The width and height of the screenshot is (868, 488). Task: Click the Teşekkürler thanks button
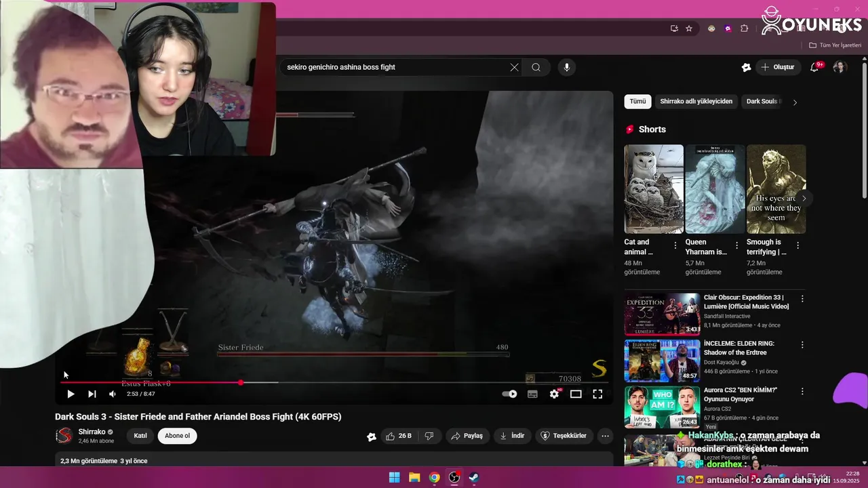(x=564, y=436)
